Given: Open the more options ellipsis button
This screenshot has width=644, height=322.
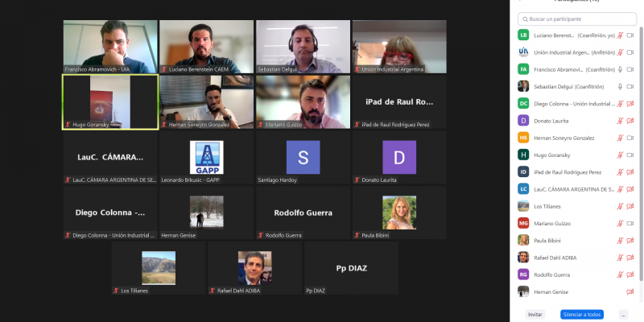Looking at the screenshot, I should 623,315.
